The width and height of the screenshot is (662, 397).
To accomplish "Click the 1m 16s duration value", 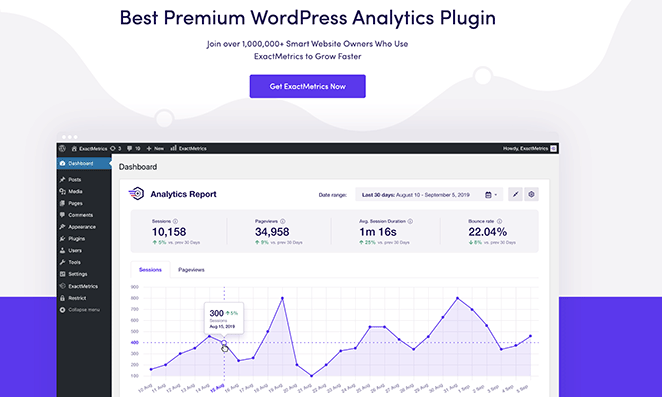I will [x=378, y=232].
